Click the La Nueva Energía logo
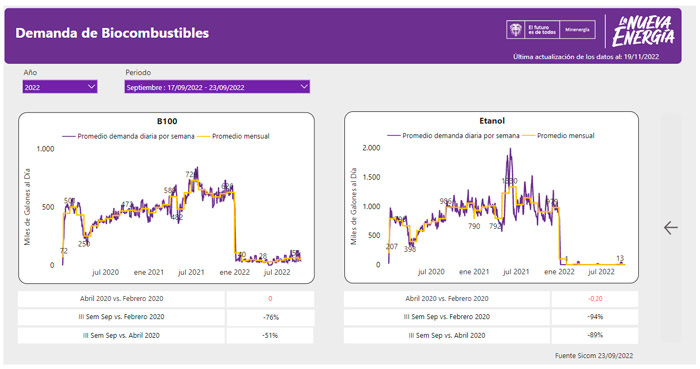This screenshot has width=700, height=369. (643, 31)
